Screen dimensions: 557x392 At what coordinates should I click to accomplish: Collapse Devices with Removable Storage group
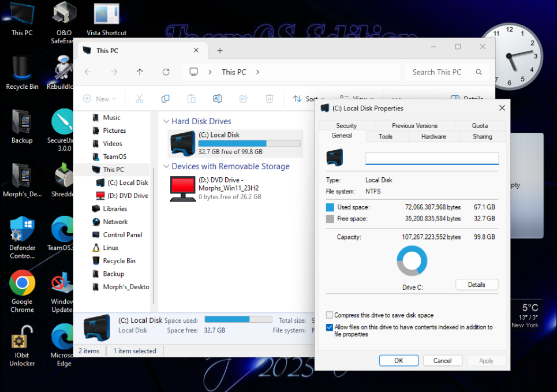(166, 167)
